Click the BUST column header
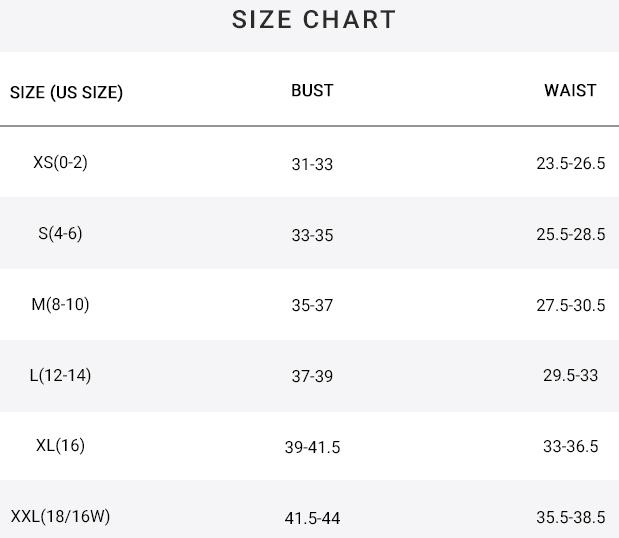 click(312, 90)
